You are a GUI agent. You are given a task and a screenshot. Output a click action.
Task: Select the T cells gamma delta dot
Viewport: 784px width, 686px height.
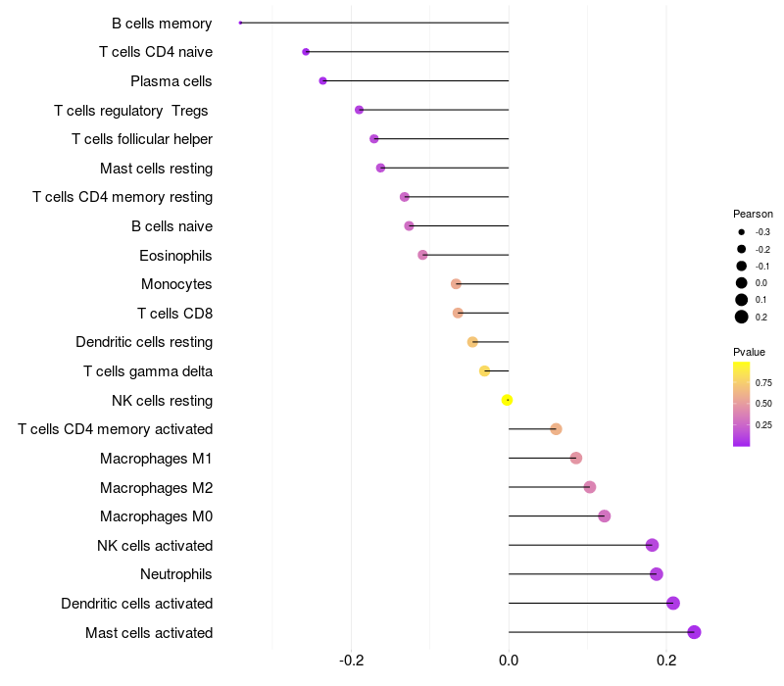[x=484, y=371]
